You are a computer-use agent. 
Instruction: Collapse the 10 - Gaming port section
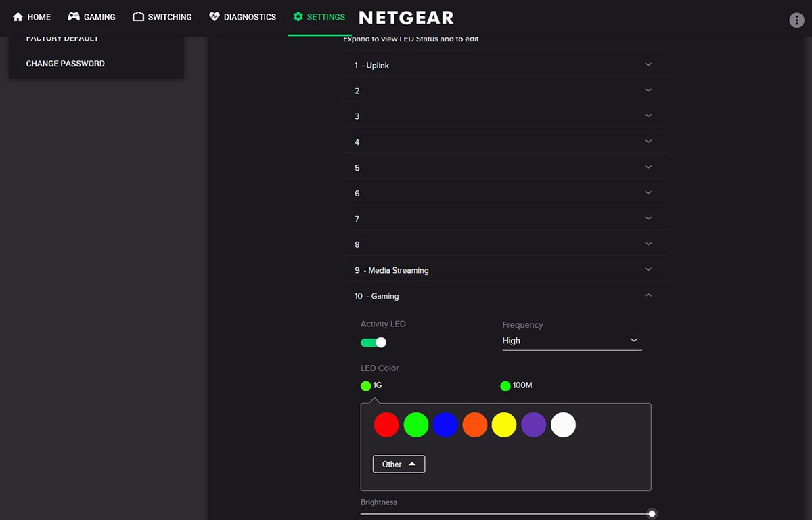pyautogui.click(x=648, y=295)
